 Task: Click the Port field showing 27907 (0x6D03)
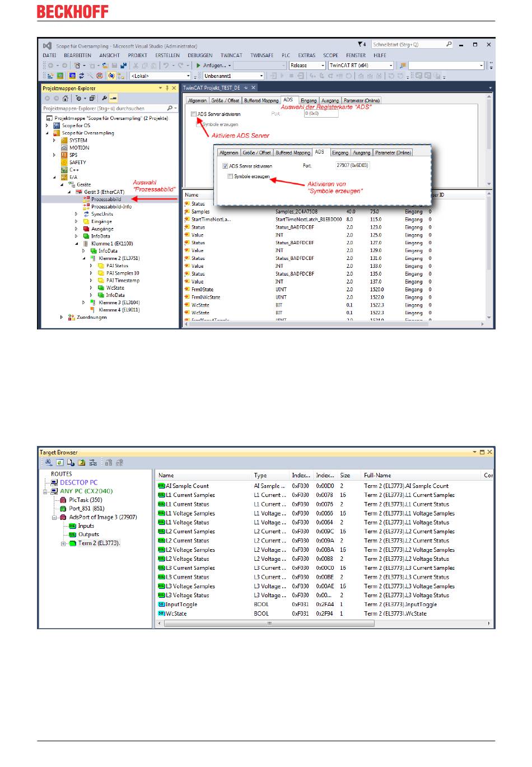pyautogui.click(x=352, y=165)
